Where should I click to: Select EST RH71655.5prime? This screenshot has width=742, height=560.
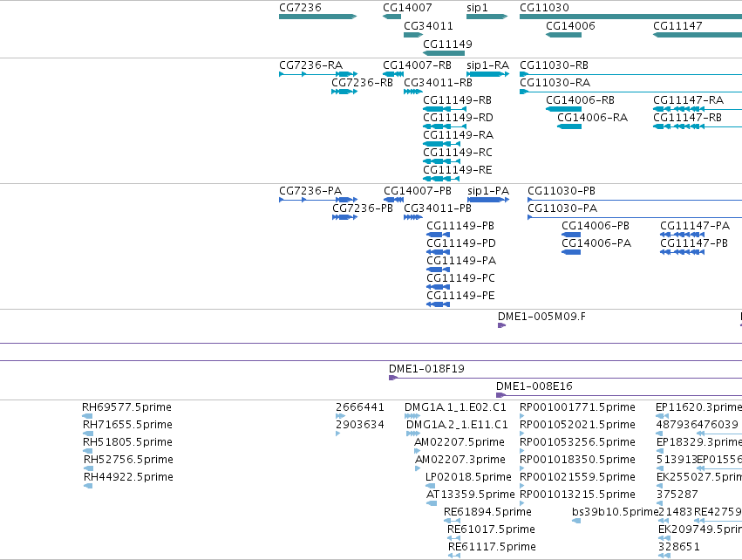(88, 434)
